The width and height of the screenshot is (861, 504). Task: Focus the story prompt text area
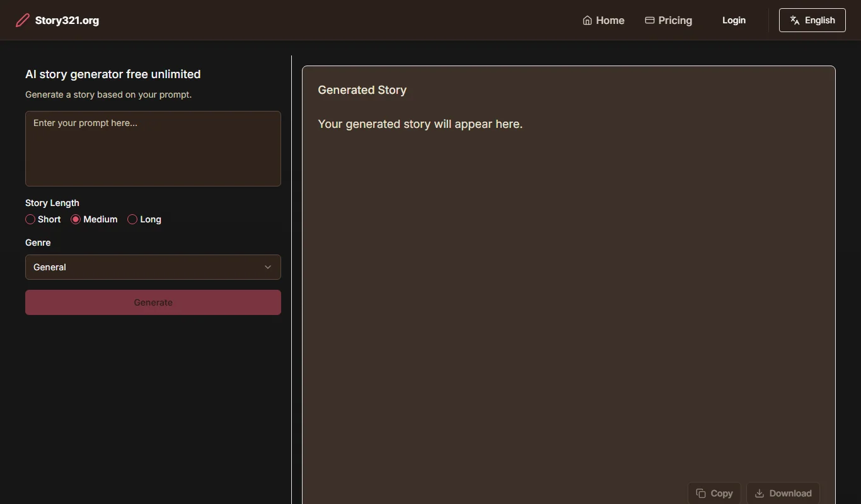pos(153,149)
